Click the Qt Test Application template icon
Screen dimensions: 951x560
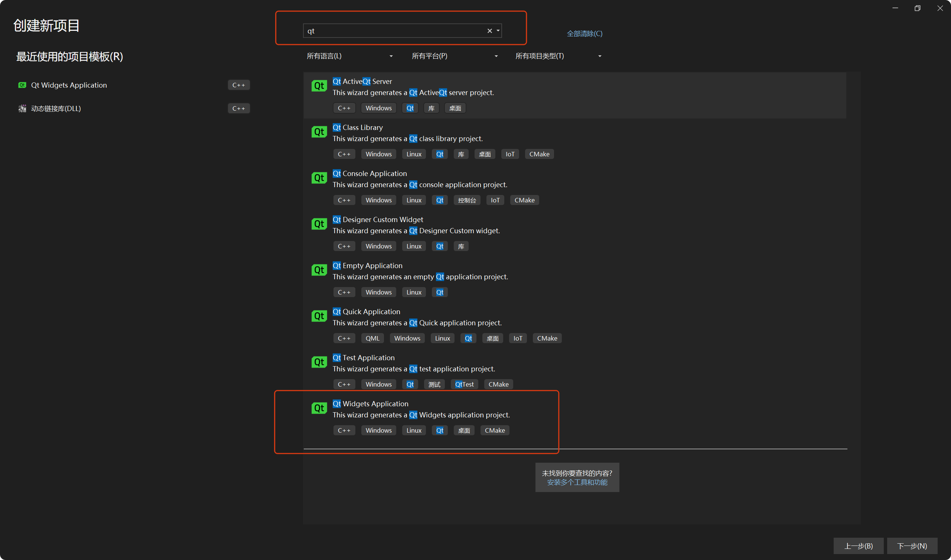319,362
